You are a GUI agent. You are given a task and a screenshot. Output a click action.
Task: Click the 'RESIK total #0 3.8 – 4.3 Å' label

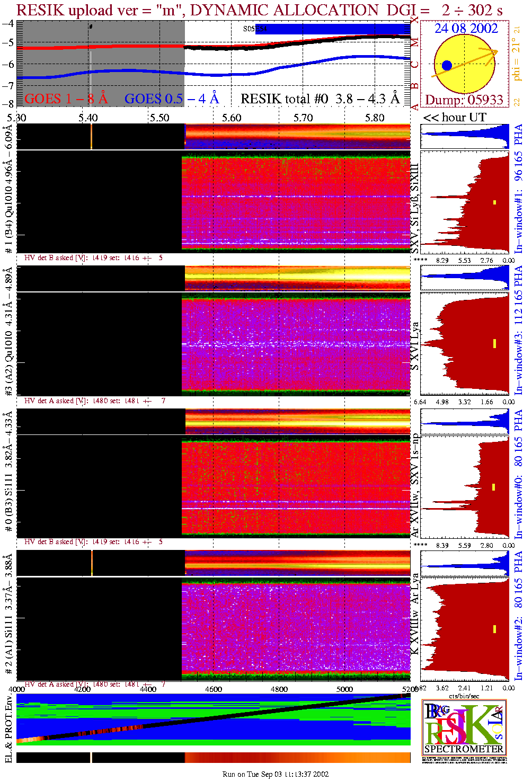coord(320,99)
